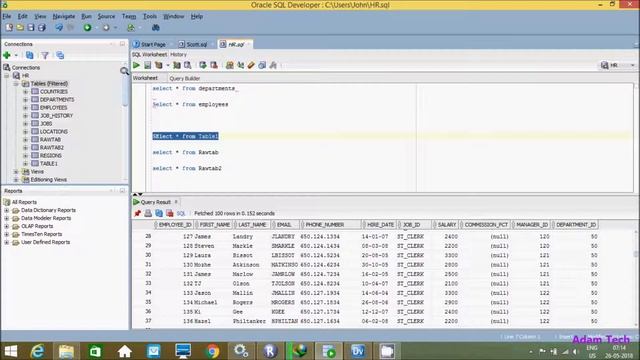The height and width of the screenshot is (360, 640).
Task: Click the Undo icon in main toolbar
Action: point(59,27)
